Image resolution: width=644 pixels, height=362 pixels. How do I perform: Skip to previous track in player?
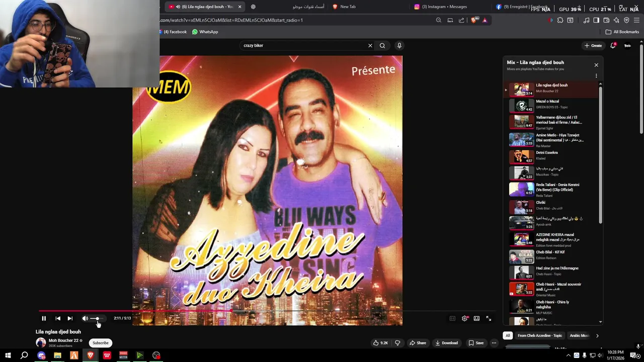tap(58, 318)
